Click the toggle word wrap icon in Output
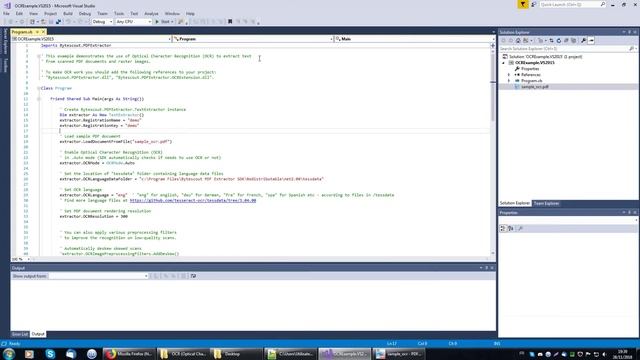The height and width of the screenshot is (360, 640). coord(193,276)
